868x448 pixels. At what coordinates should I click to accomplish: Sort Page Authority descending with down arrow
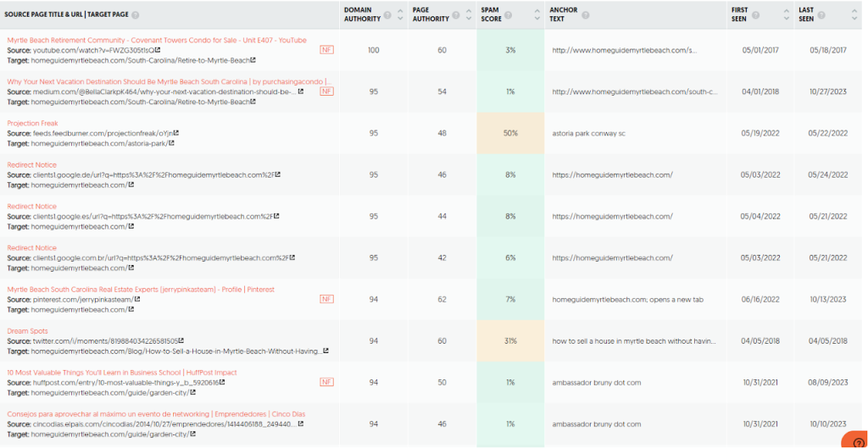tap(468, 19)
